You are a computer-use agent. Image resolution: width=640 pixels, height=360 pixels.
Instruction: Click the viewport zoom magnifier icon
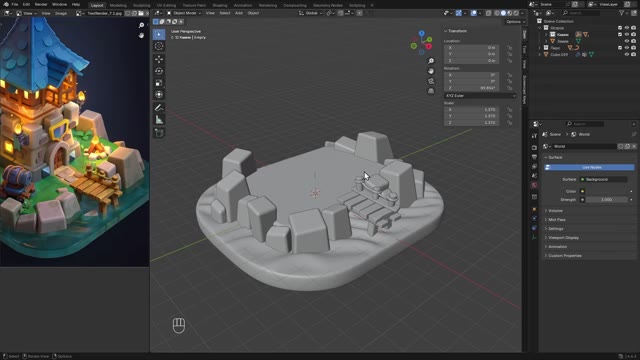[x=431, y=61]
